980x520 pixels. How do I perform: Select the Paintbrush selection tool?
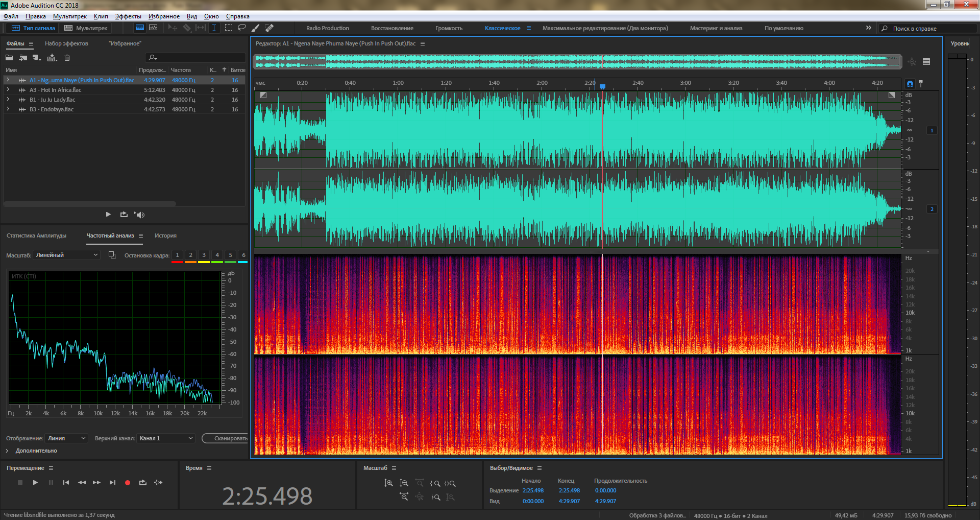[x=256, y=28]
